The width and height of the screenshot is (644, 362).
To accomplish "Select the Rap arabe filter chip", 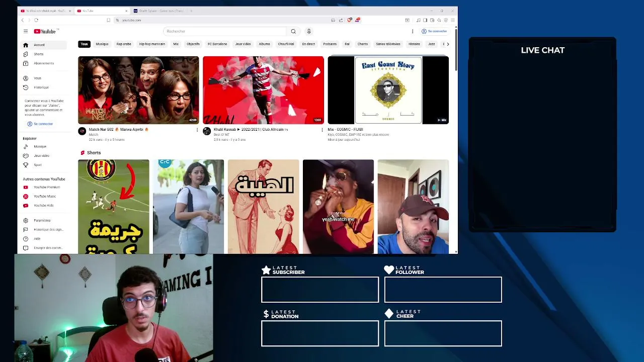I will [x=124, y=44].
